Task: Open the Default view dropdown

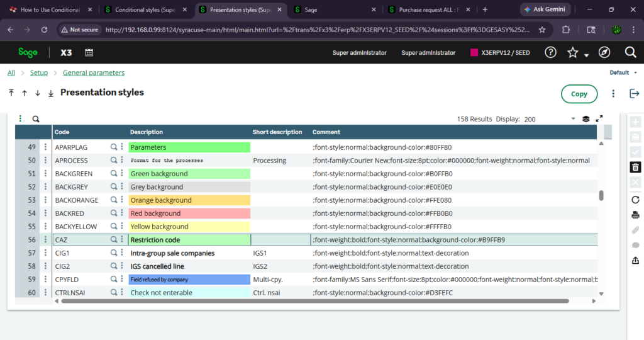Action: [623, 73]
